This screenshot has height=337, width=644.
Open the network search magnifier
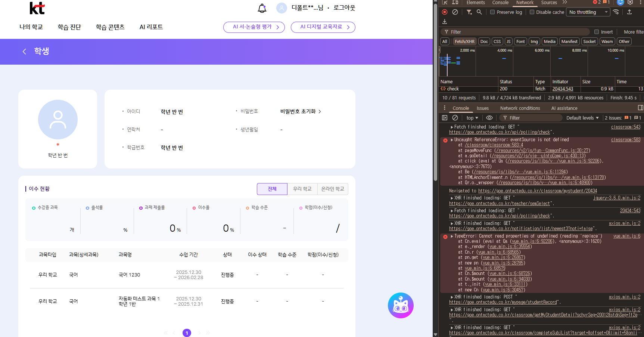pyautogui.click(x=479, y=12)
